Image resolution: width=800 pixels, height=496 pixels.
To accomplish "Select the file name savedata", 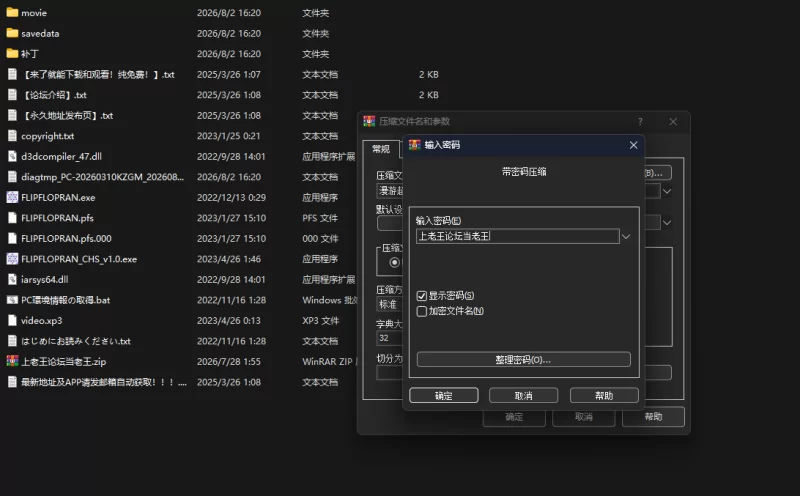I will (40, 33).
